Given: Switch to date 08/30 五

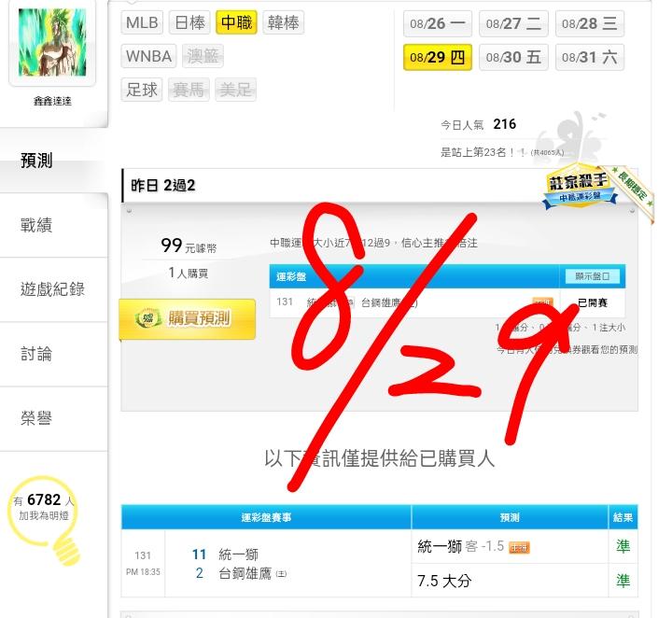Looking at the screenshot, I should point(513,58).
